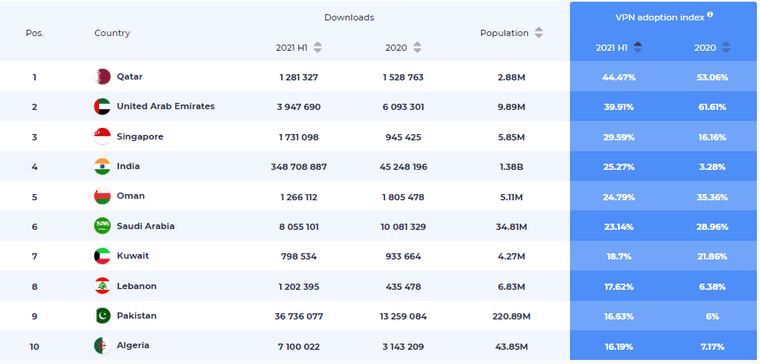
Task: Click the India flag icon
Action: pyautogui.click(x=102, y=167)
